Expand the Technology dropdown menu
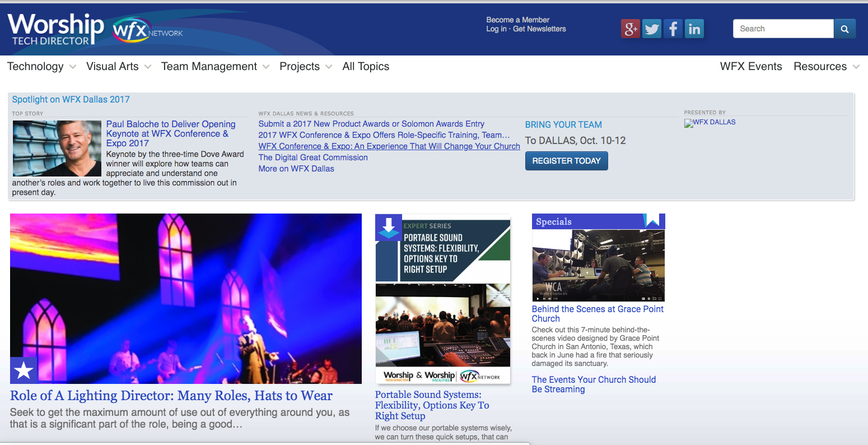 pyautogui.click(x=41, y=67)
